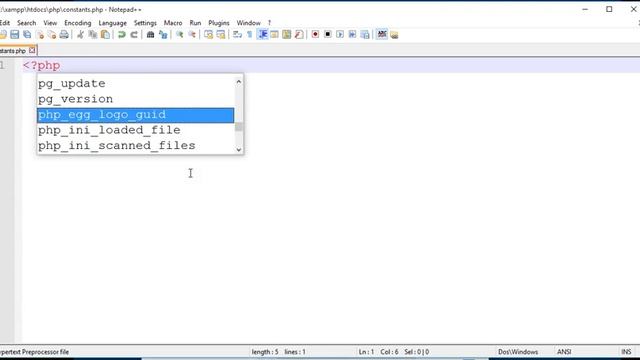This screenshot has width=640, height=360.
Task: Click the Close All toolbar icon
Action: click(52, 35)
